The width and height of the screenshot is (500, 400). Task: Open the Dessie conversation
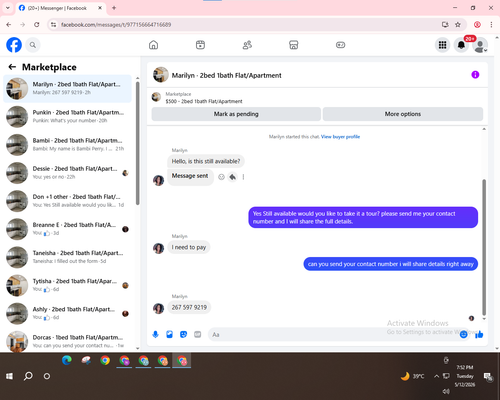(x=67, y=173)
